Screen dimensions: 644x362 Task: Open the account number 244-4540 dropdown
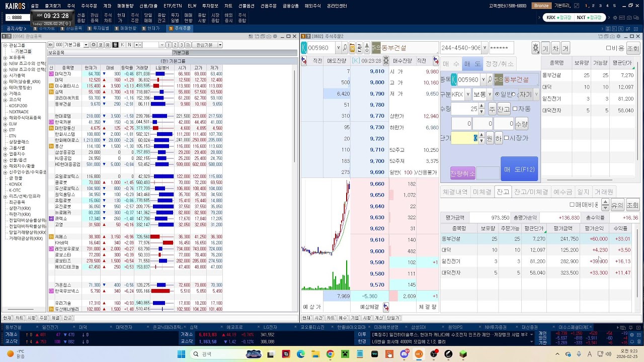[485, 48]
